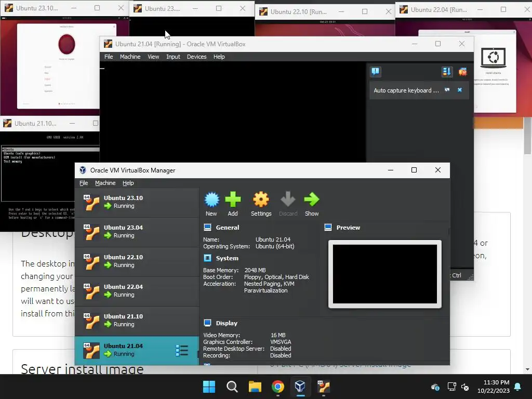This screenshot has width=532, height=399.
Task: Click VirtualBox VM taskbar icon
Action: tap(323, 387)
